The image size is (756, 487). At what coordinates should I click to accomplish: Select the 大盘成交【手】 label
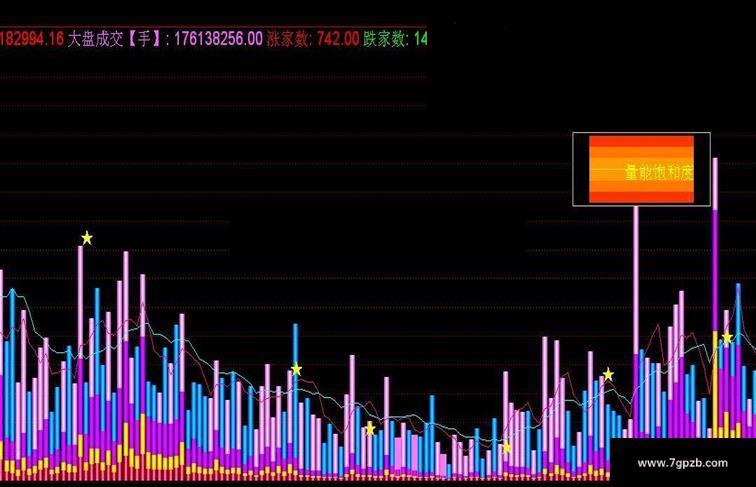pos(115,39)
